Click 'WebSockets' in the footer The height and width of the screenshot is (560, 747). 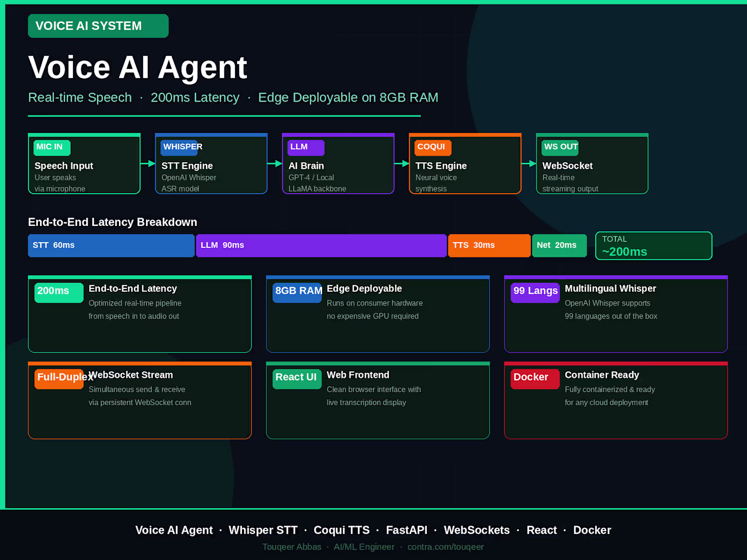[477, 530]
